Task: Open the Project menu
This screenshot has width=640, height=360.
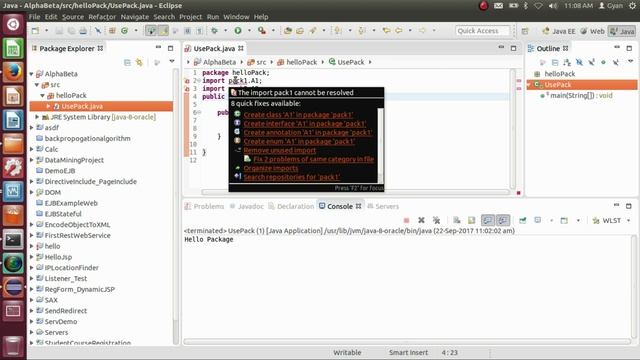Action: click(x=191, y=17)
